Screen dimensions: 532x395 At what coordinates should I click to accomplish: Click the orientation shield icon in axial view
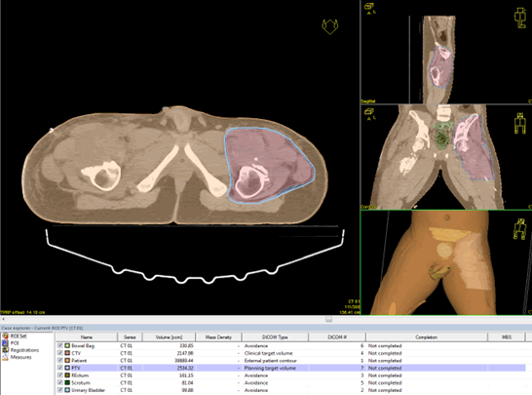[329, 26]
